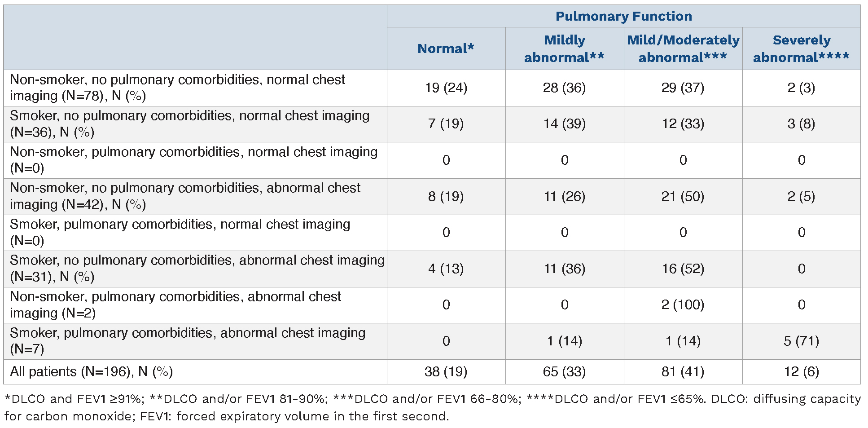Select the cell showing 14 (39)
This screenshot has height=428, width=868.
pyautogui.click(x=564, y=124)
